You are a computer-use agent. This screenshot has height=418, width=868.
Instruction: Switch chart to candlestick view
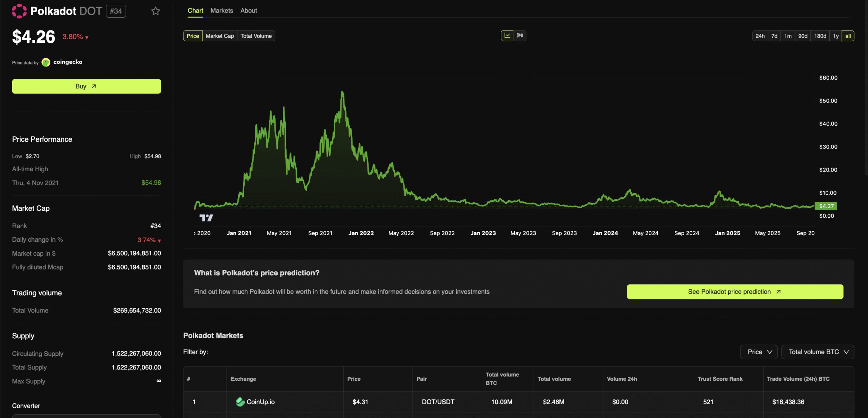point(520,36)
